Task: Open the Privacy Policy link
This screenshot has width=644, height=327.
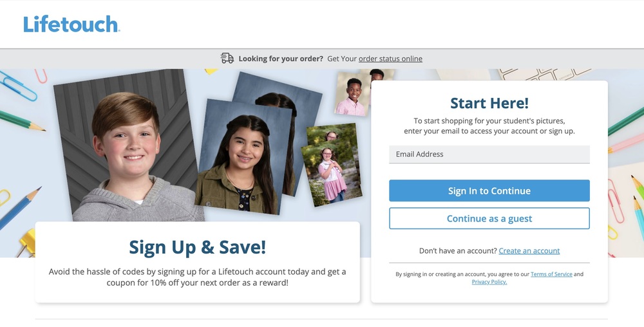Action: click(x=489, y=282)
